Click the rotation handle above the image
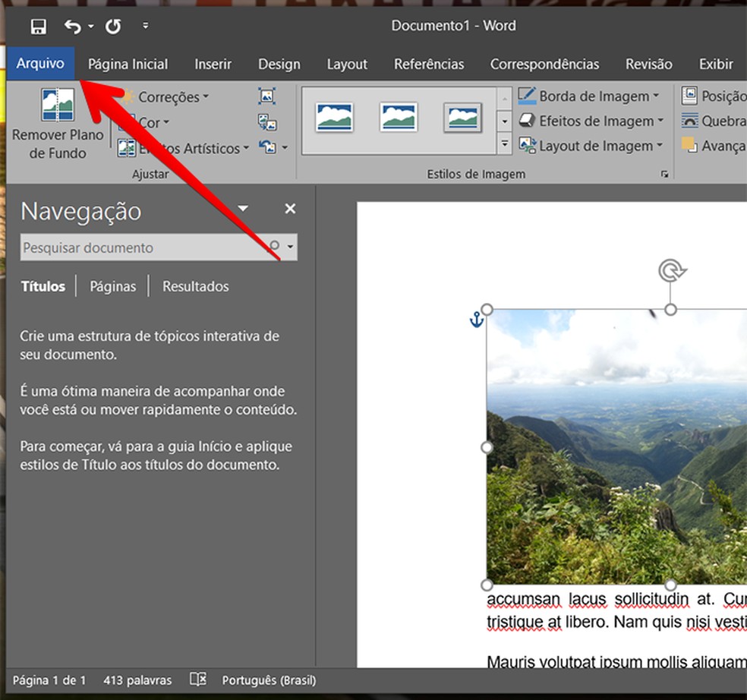The height and width of the screenshot is (700, 747). (x=671, y=270)
